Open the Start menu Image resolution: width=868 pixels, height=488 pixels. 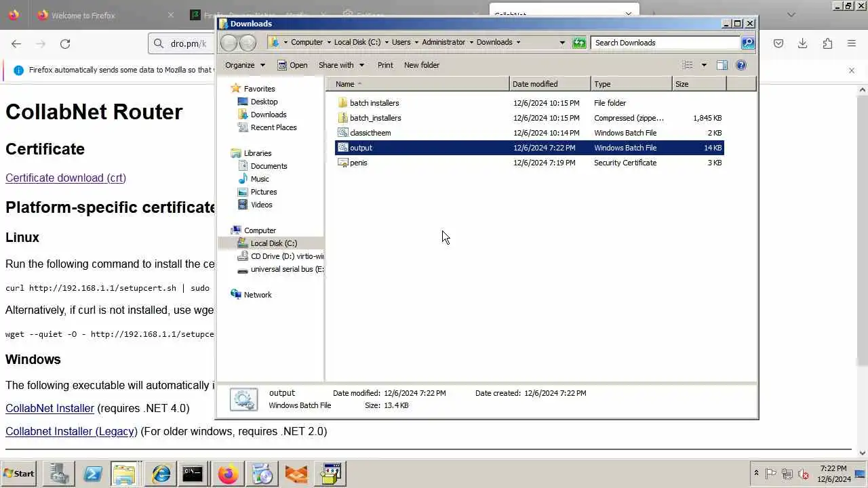[x=19, y=474]
